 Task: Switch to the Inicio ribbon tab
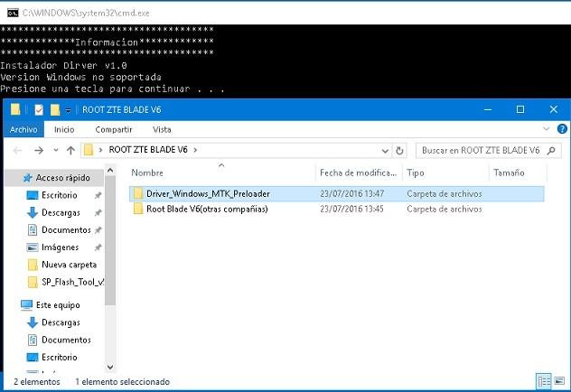[x=64, y=129]
